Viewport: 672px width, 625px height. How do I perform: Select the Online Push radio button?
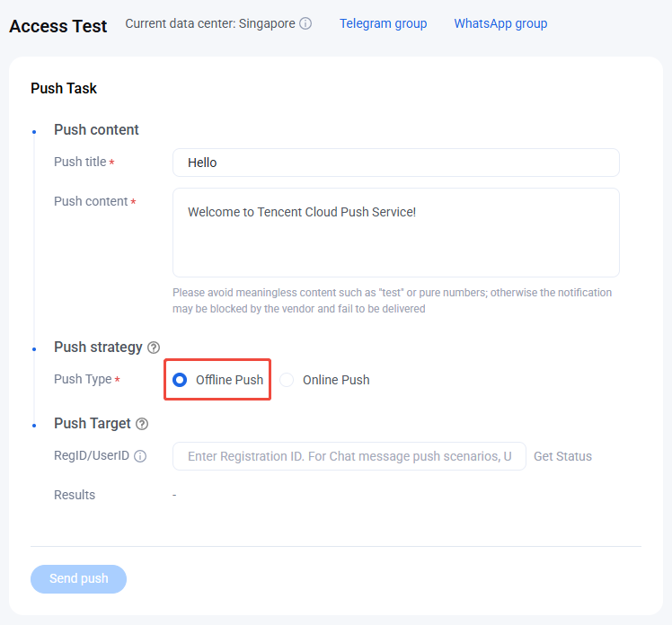tap(287, 380)
